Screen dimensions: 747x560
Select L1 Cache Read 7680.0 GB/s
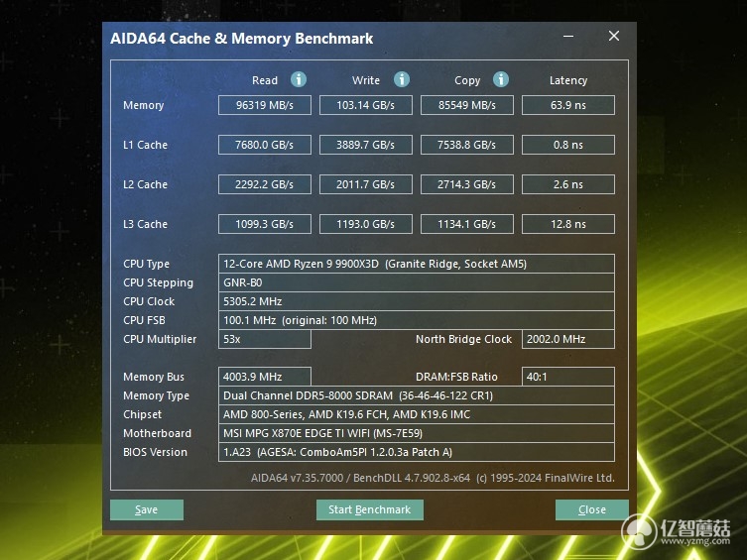265,145
